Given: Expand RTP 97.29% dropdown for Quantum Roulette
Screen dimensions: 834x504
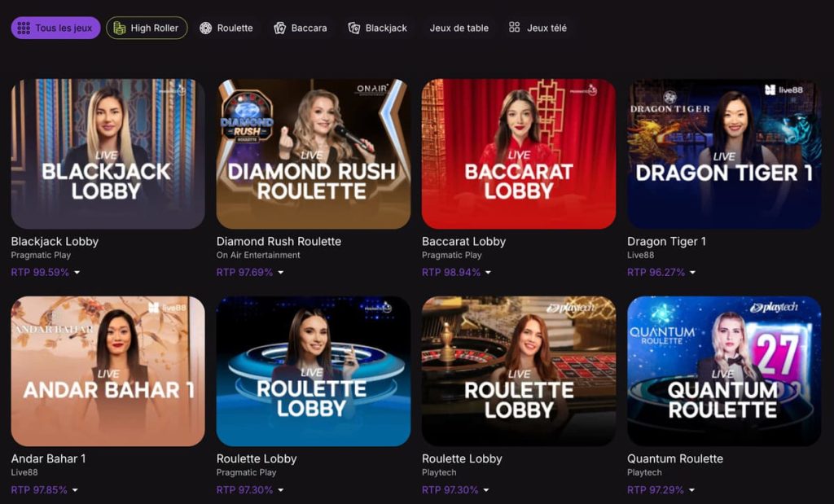Looking at the screenshot, I should coord(691,490).
